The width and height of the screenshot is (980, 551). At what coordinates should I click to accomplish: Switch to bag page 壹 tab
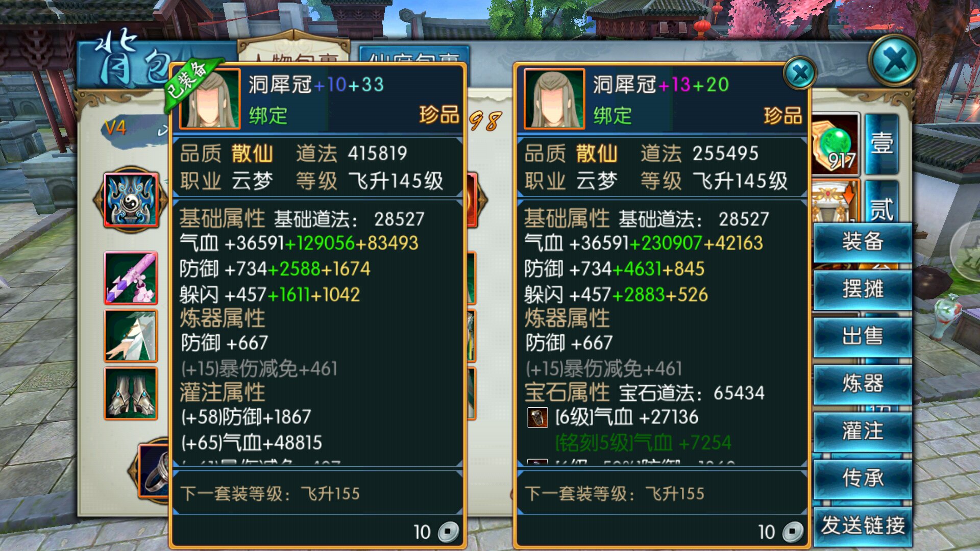[881, 143]
